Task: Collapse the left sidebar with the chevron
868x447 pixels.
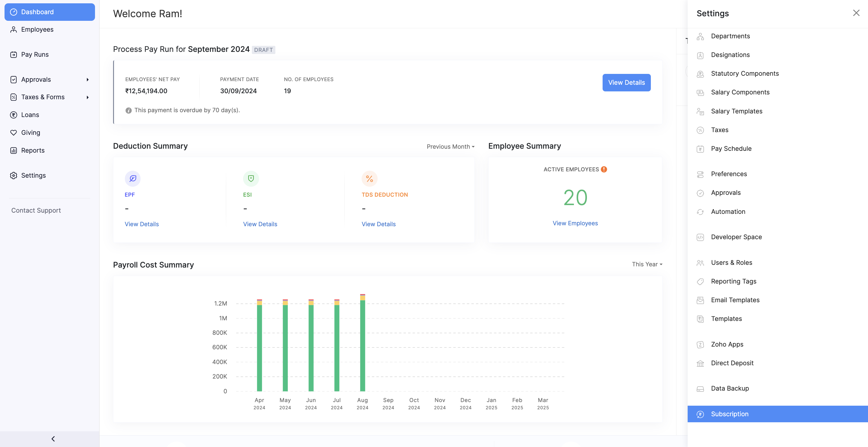Action: 53,439
